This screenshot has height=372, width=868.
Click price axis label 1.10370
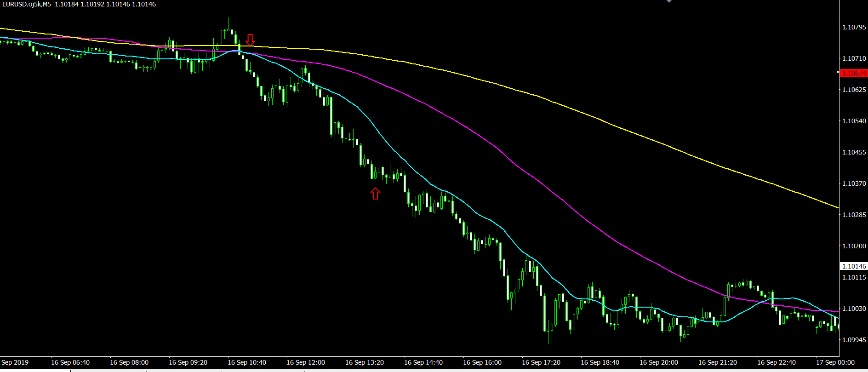point(854,183)
